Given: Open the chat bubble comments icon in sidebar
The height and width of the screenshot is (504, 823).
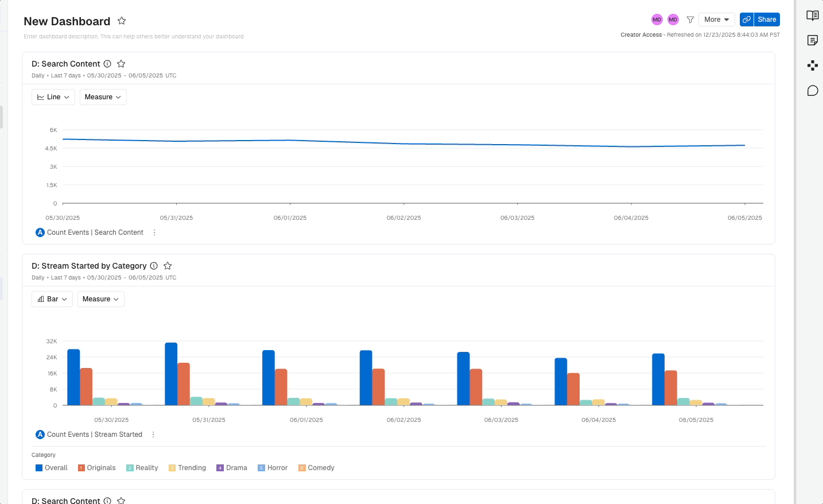Looking at the screenshot, I should pos(812,91).
